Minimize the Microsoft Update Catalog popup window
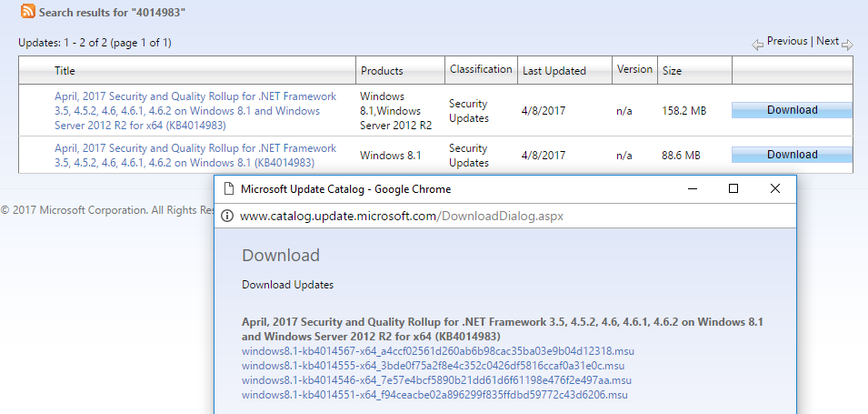This screenshot has width=868, height=414. pos(693,189)
